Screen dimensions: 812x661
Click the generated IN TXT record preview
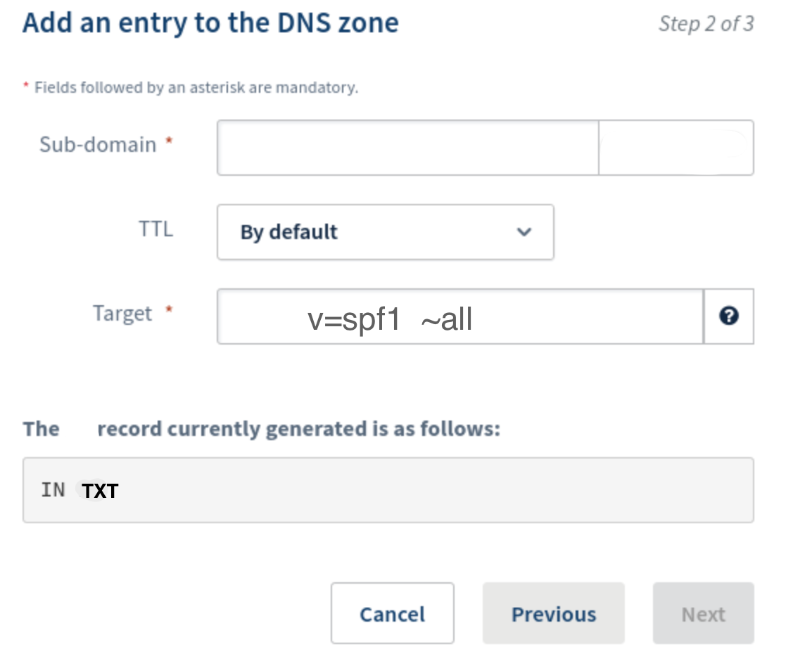point(388,490)
